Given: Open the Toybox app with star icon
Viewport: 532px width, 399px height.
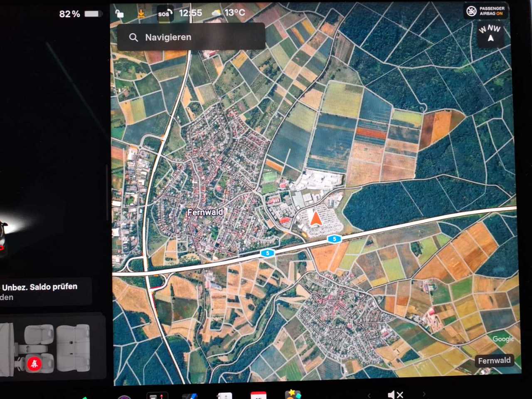Looking at the screenshot, I should [293, 394].
